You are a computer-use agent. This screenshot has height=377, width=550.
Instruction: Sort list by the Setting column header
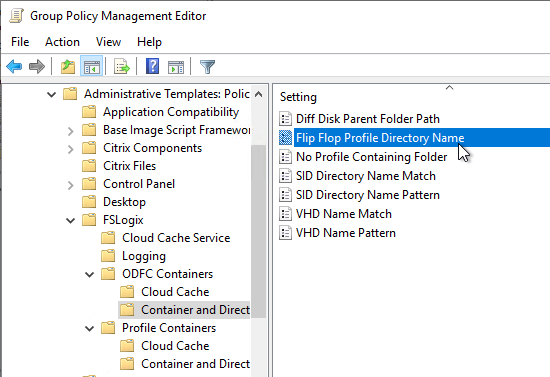298,97
